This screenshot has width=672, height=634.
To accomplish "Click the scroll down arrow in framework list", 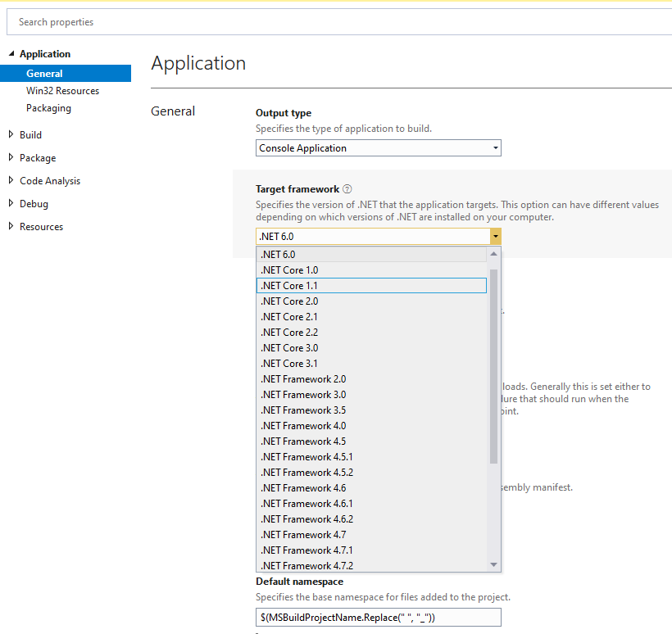I will pyautogui.click(x=493, y=564).
